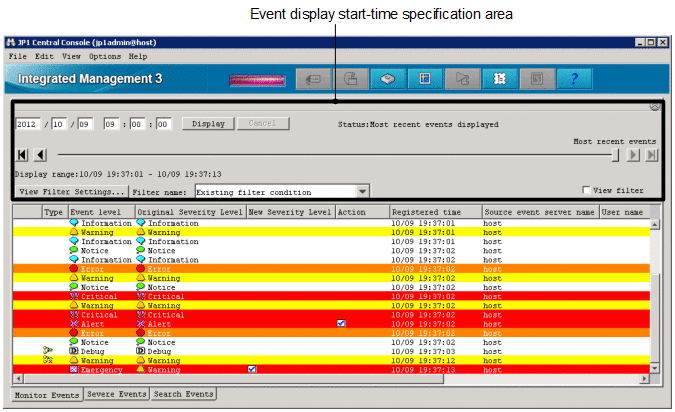Viewport: 675px width, 412px height.
Task: Open the Filter name dropdown
Action: [x=362, y=190]
